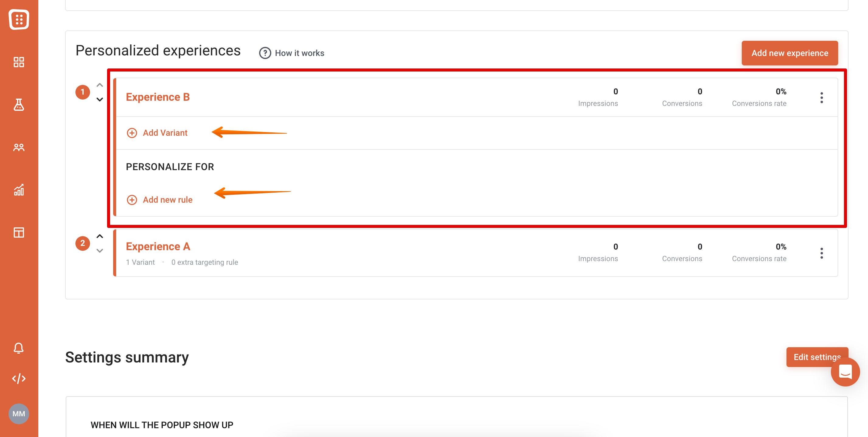Move Experience A up with chevron arrow
The width and height of the screenshot is (868, 437).
100,236
